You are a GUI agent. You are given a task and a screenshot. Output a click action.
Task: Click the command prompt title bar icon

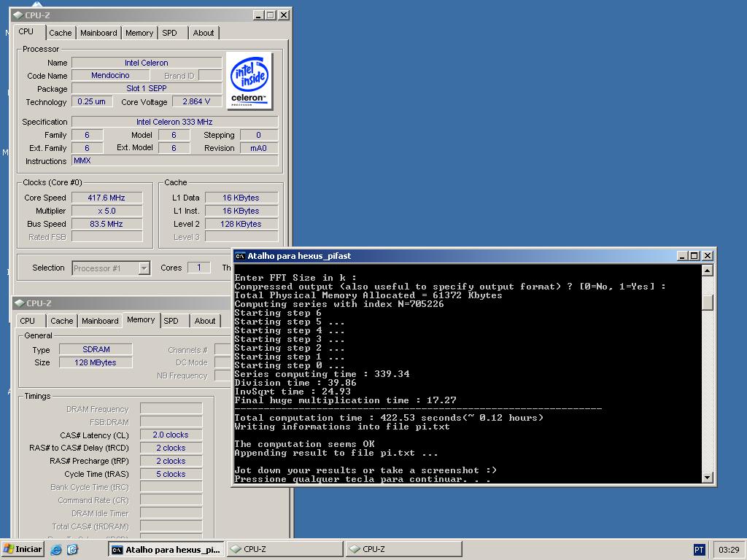[x=240, y=256]
